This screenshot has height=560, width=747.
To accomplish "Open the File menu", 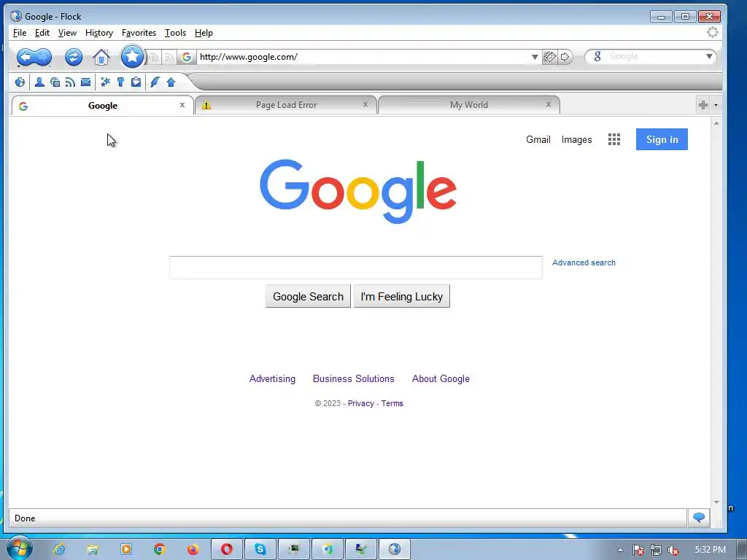I will (20, 33).
